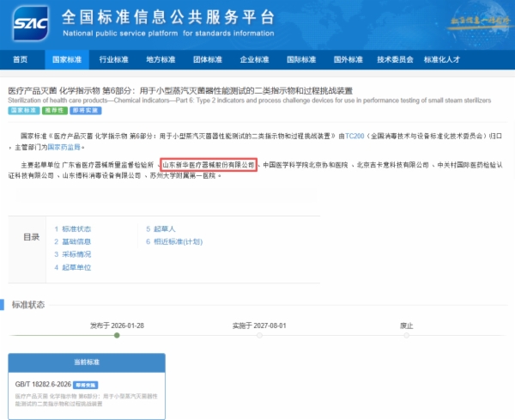Open the 地方标准 menu item
The image size is (515, 420).
click(x=161, y=60)
